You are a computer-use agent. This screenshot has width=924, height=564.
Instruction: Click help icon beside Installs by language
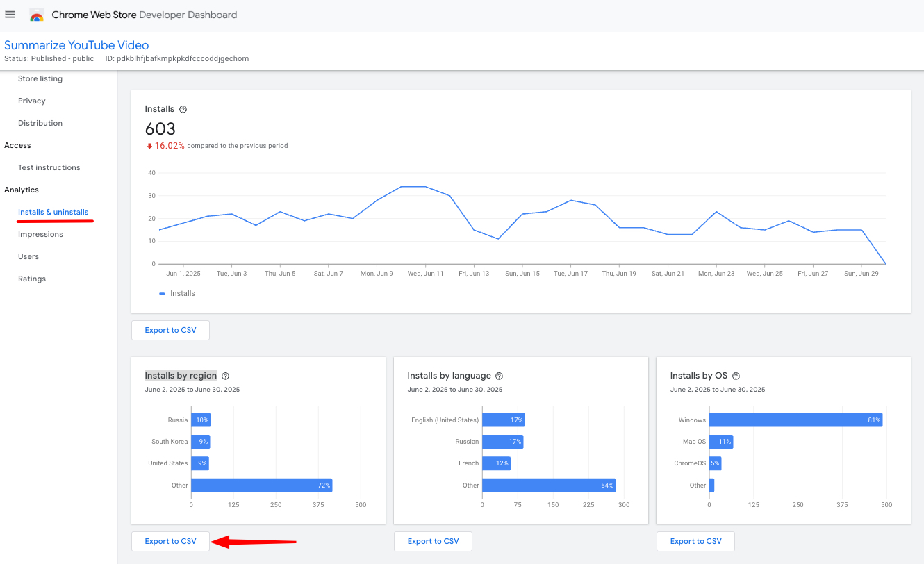pyautogui.click(x=499, y=376)
